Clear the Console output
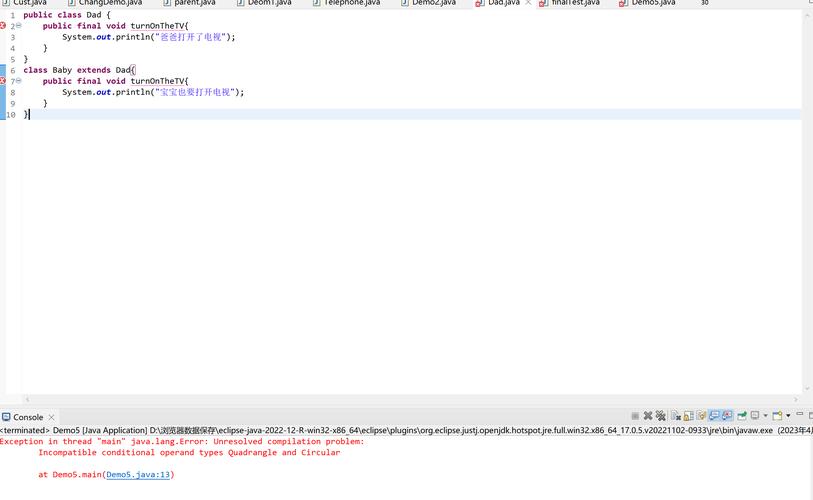 click(676, 416)
